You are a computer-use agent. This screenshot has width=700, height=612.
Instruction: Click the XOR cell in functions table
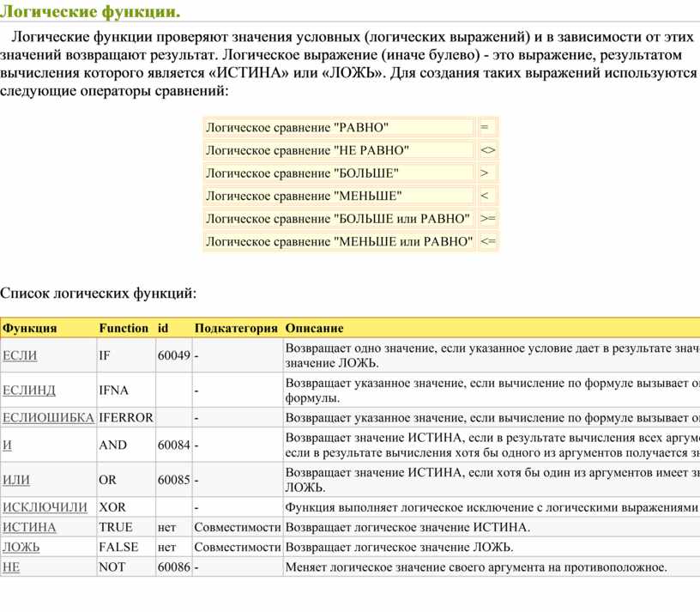[112, 507]
